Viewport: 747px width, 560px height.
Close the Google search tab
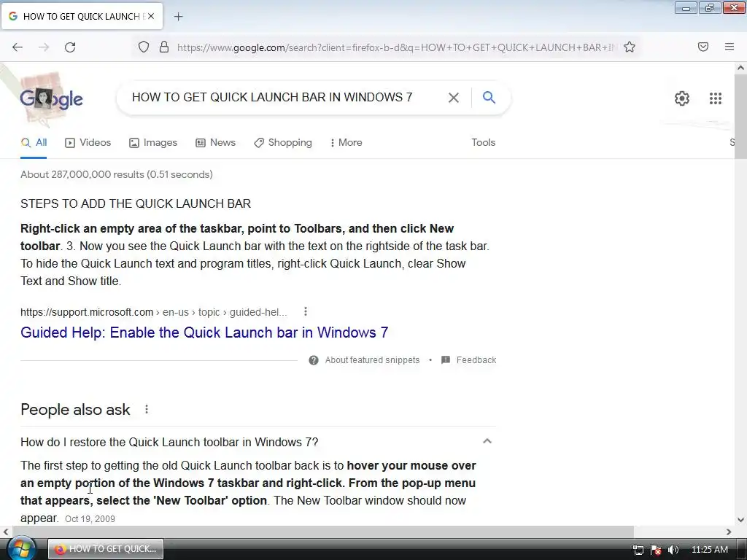151,16
